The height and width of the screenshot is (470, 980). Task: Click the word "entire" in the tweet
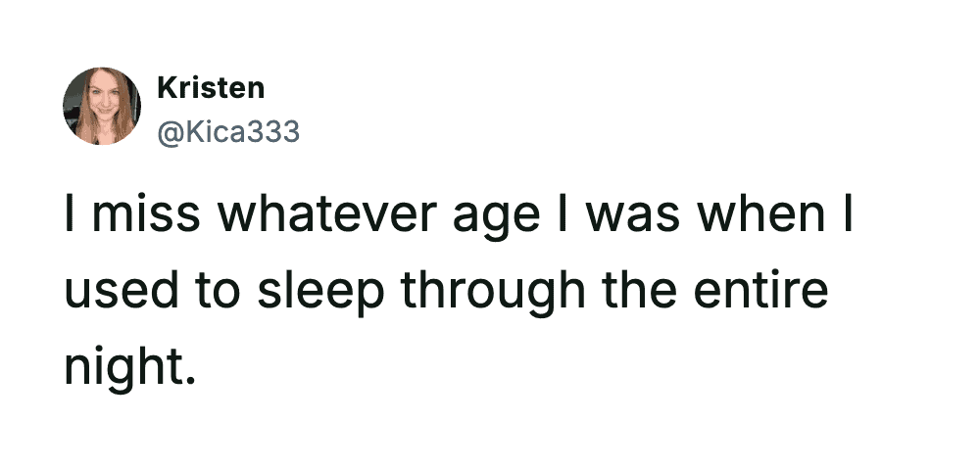768,292
